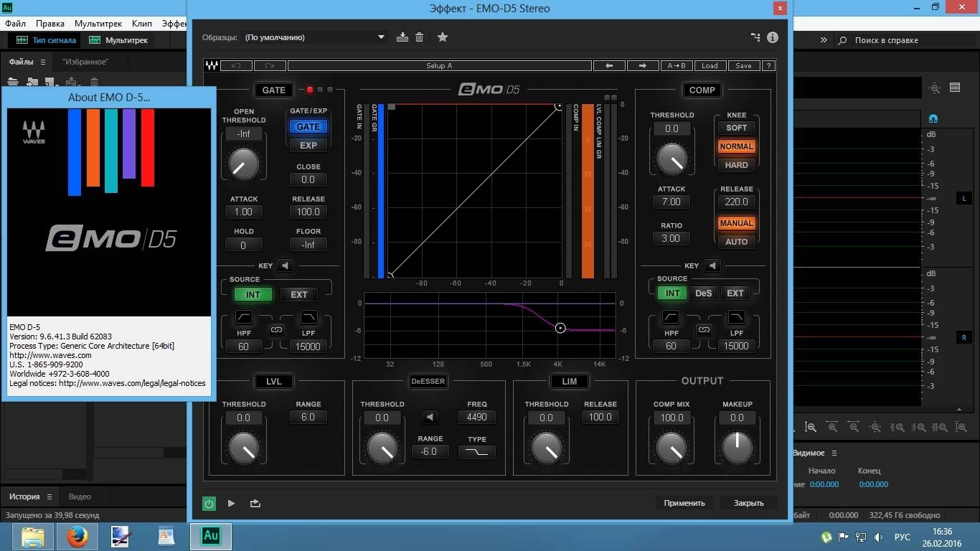
Task: Set compressor release to AUTO
Action: (736, 242)
